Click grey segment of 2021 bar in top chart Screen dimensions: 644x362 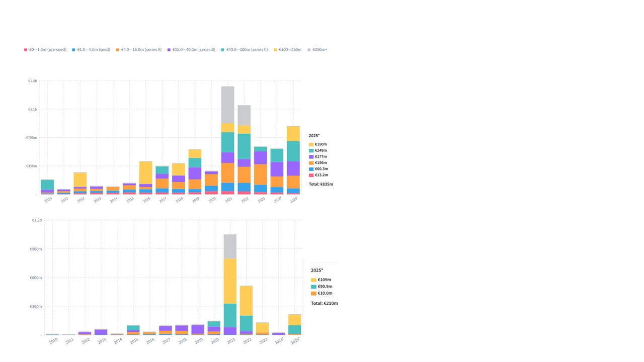click(x=227, y=105)
